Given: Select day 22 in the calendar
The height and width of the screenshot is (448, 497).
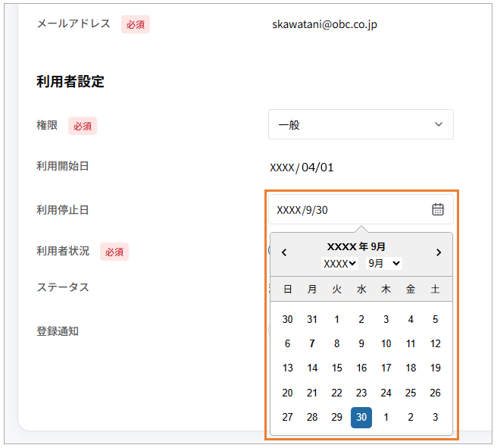Looking at the screenshot, I should 336,393.
